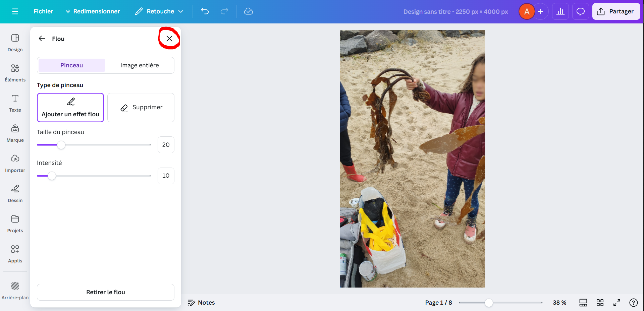Image resolution: width=644 pixels, height=311 pixels.
Task: Click the Retirer le flou button
Action: pyautogui.click(x=106, y=292)
